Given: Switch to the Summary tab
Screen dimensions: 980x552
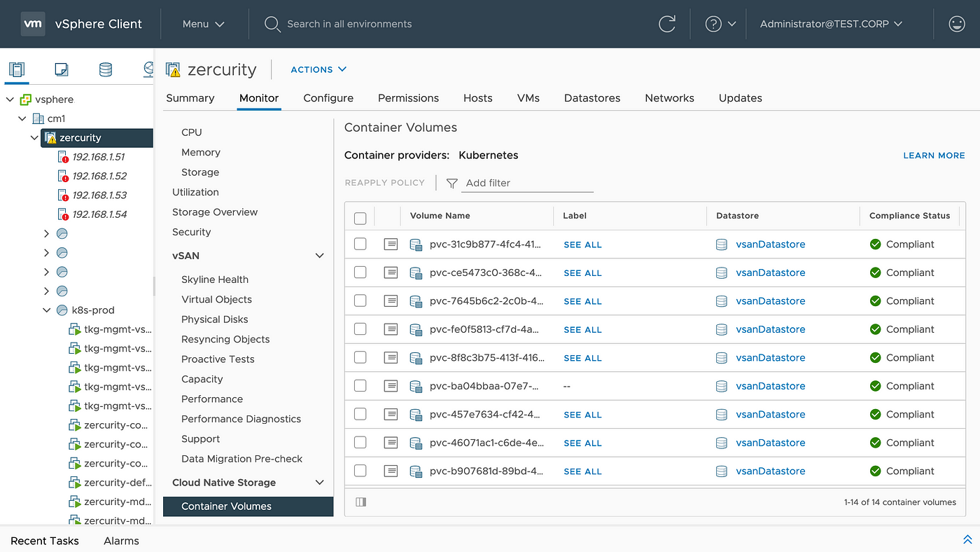Looking at the screenshot, I should click(x=190, y=98).
